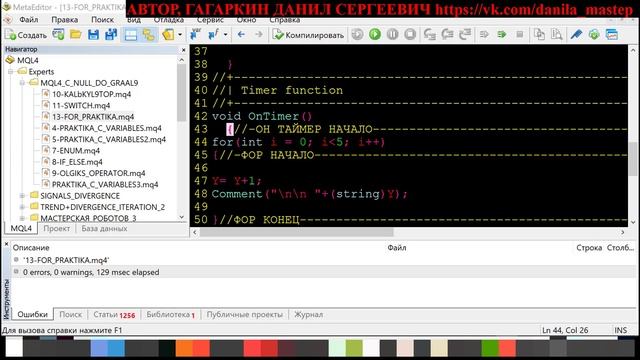Viewport: 640px width, 360px height.
Task: Open the Публичные проекты tab
Action: tap(244, 315)
